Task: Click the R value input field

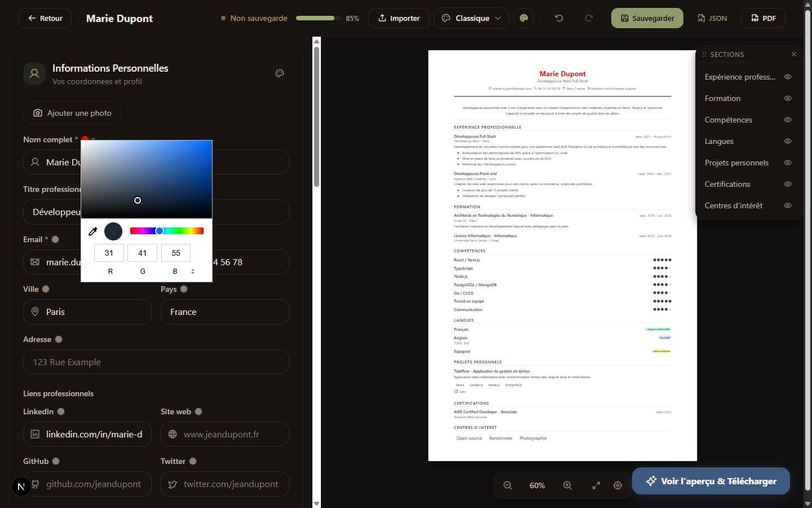Action: (x=109, y=253)
